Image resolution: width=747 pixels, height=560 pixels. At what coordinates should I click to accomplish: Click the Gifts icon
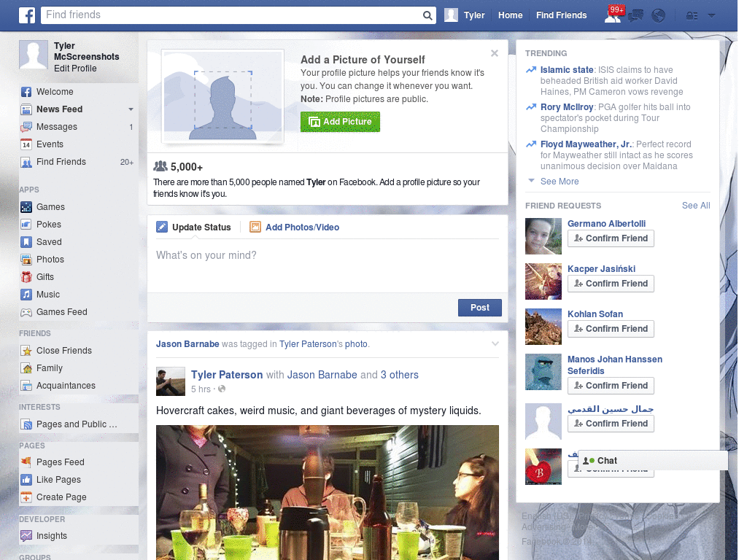[26, 277]
